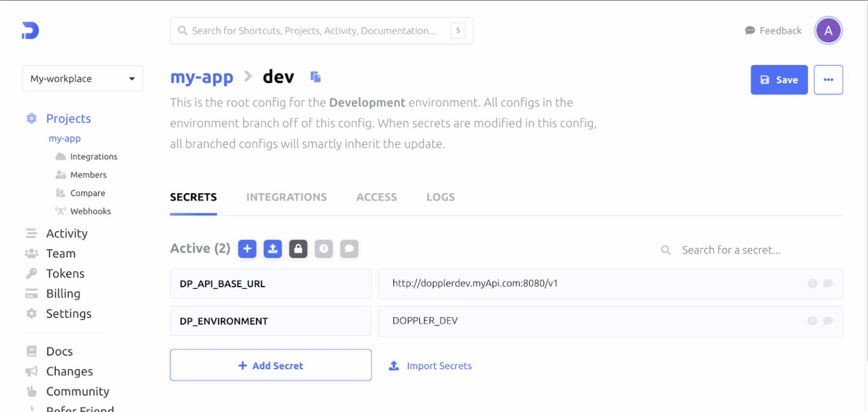Click the add secret plus icon

247,249
